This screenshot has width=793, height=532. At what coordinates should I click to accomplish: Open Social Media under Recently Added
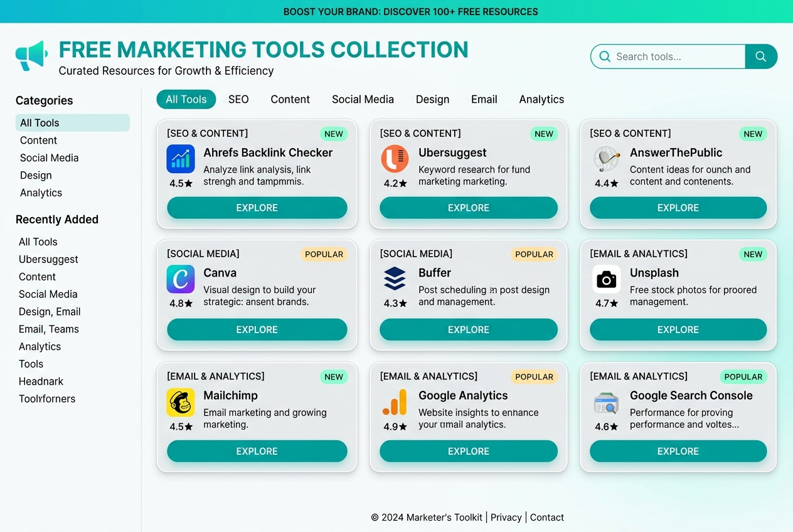point(48,294)
